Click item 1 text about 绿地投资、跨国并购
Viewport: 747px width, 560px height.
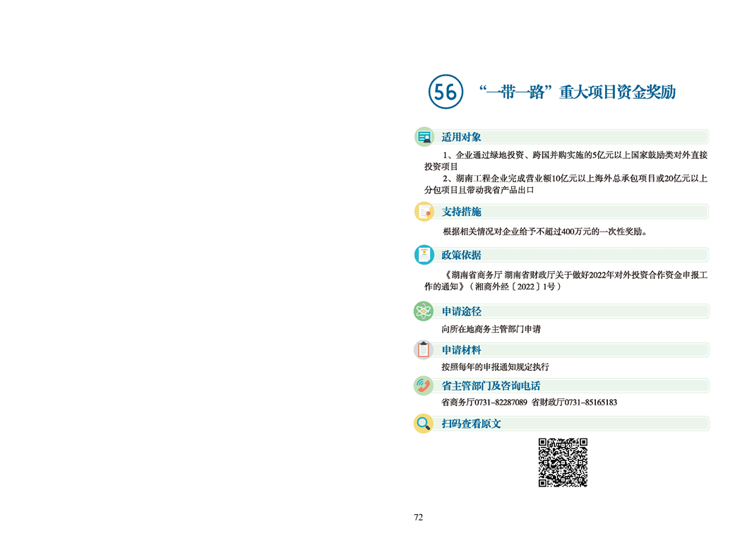tap(566, 160)
